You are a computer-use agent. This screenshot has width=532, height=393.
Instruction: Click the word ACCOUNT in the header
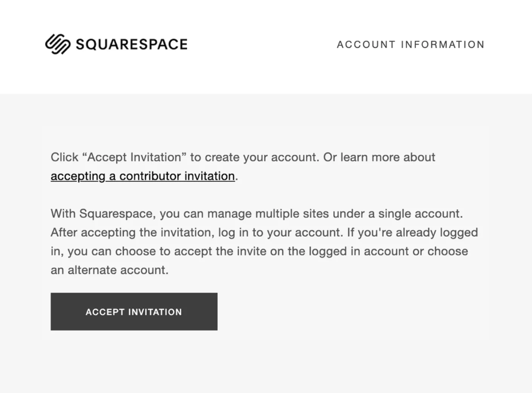(x=366, y=45)
